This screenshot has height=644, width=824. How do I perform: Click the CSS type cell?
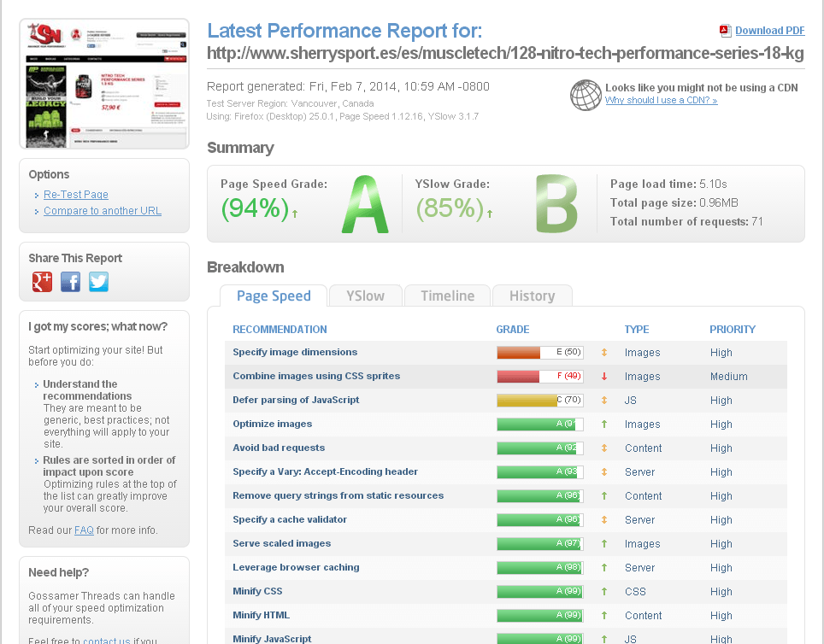(635, 591)
